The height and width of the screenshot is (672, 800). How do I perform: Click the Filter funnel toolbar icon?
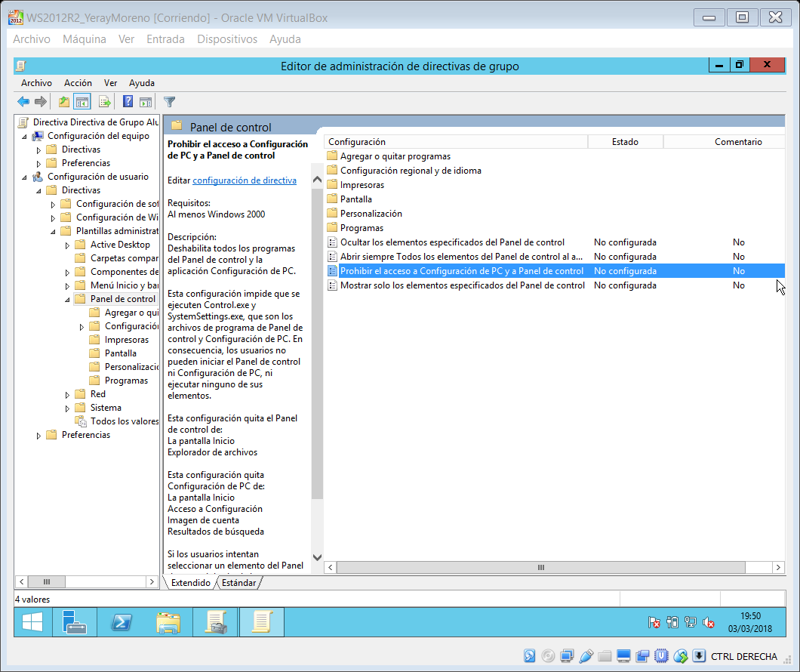[169, 101]
